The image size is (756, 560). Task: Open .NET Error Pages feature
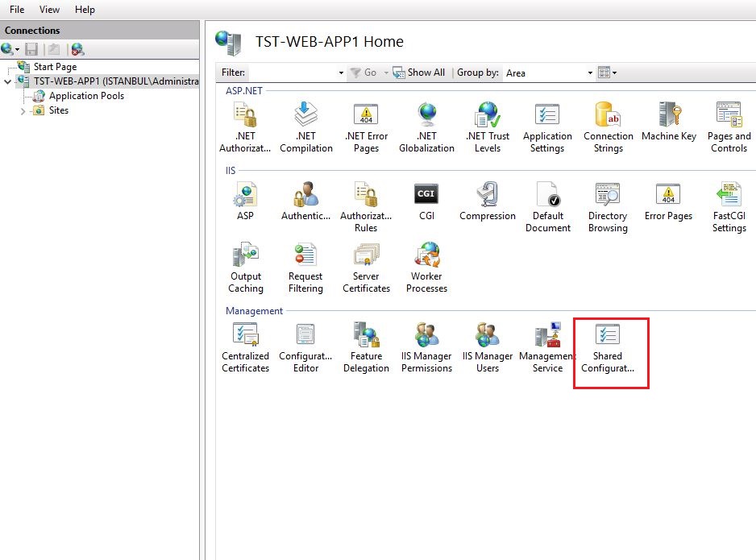(x=366, y=127)
